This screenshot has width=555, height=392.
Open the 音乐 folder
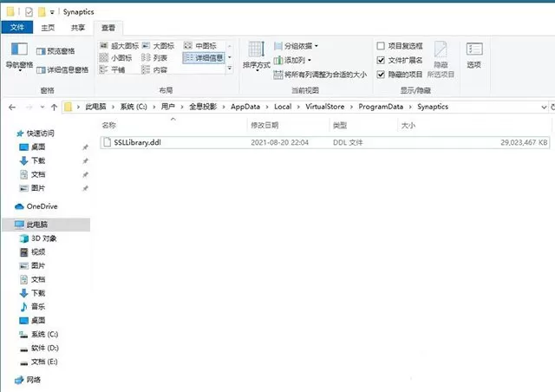[x=33, y=307]
